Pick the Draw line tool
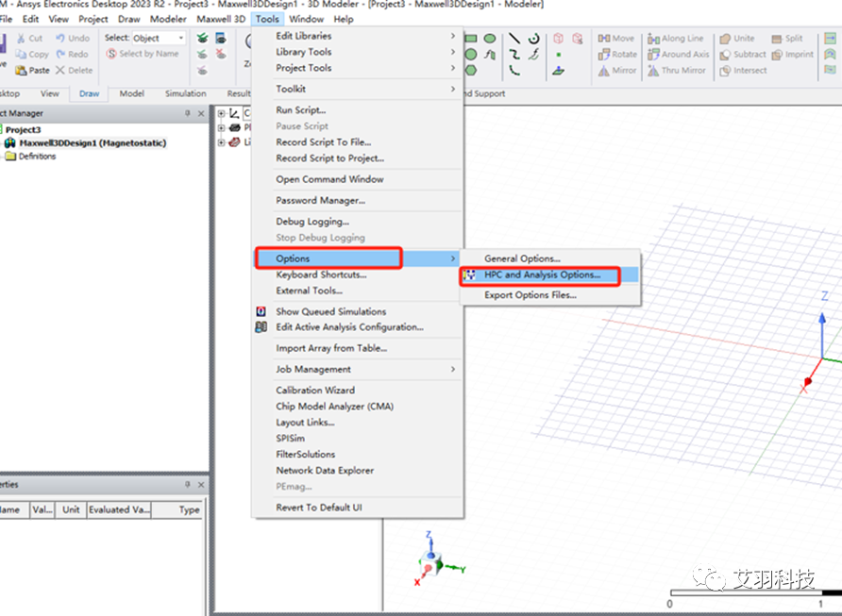 [x=514, y=39]
